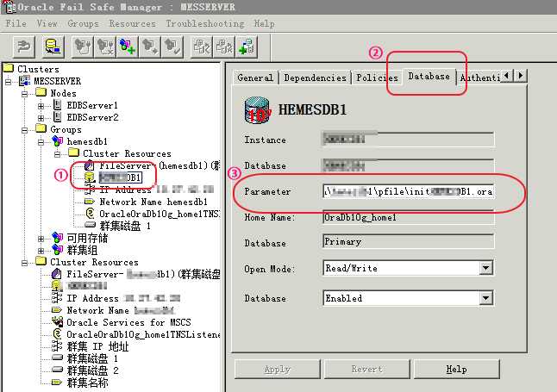The height and width of the screenshot is (392, 557).
Task: Click the hemesdb1 group icon
Action: click(x=58, y=141)
